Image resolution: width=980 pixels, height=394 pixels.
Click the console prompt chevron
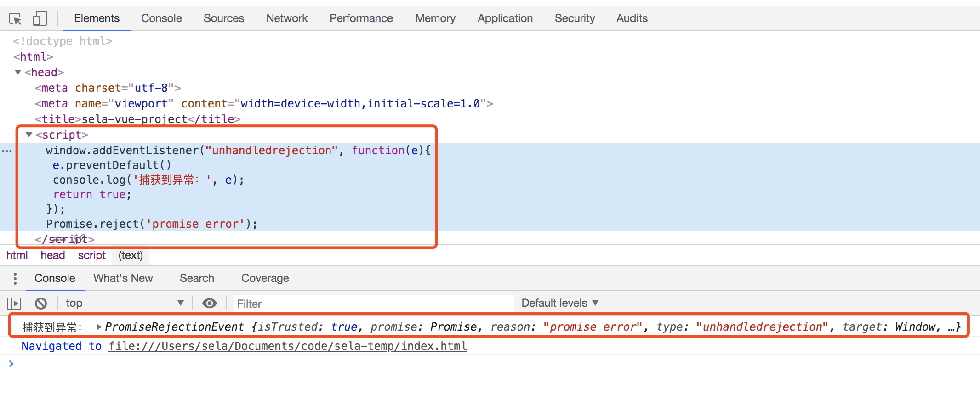(x=11, y=364)
